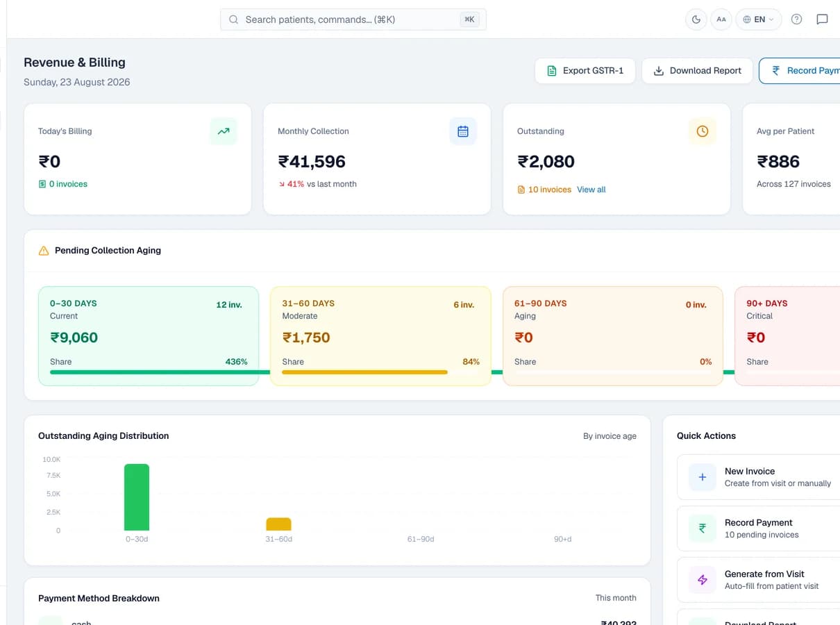
Task: Click the clock icon on Outstanding card
Action: [x=703, y=131]
